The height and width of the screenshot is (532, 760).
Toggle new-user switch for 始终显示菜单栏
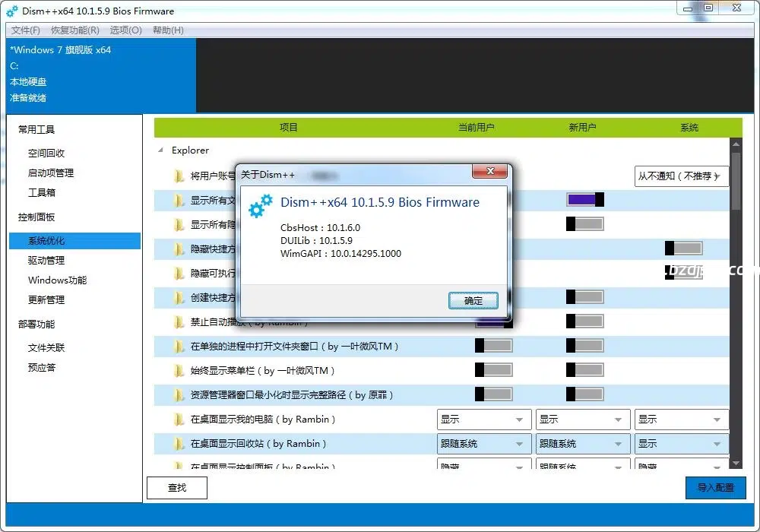(585, 369)
